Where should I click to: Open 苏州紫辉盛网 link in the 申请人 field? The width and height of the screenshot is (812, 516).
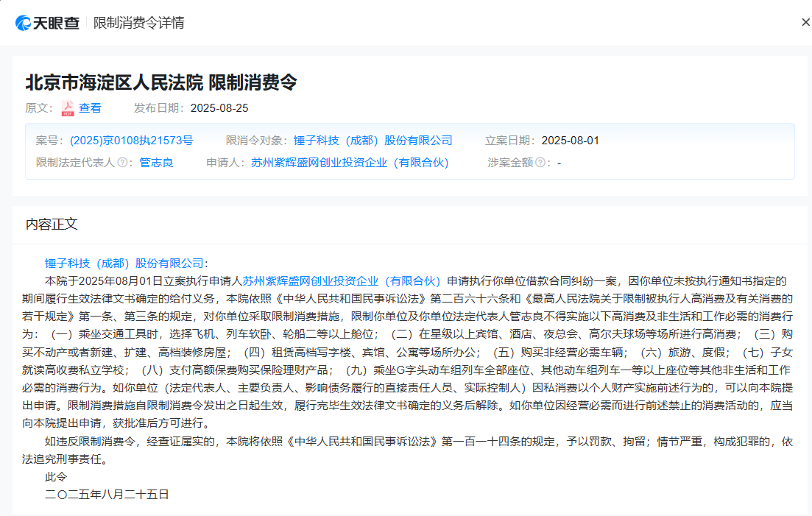(x=349, y=163)
